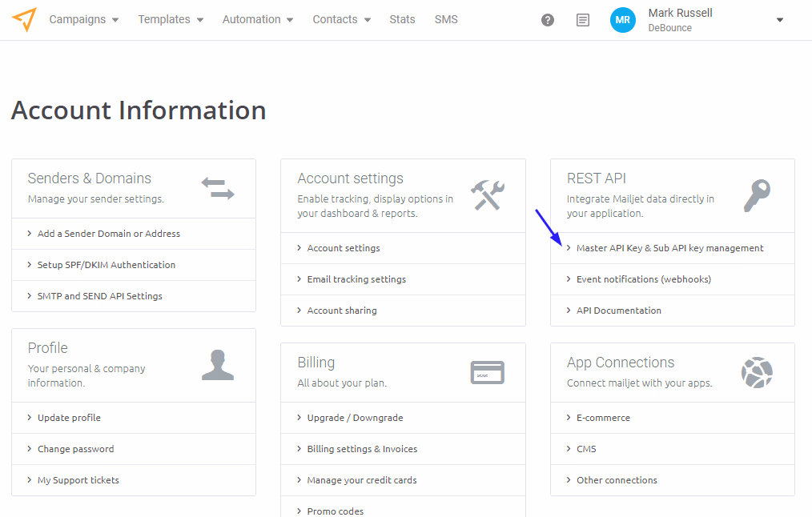
Task: Open Master API Key & Sub API key management
Action: [669, 248]
